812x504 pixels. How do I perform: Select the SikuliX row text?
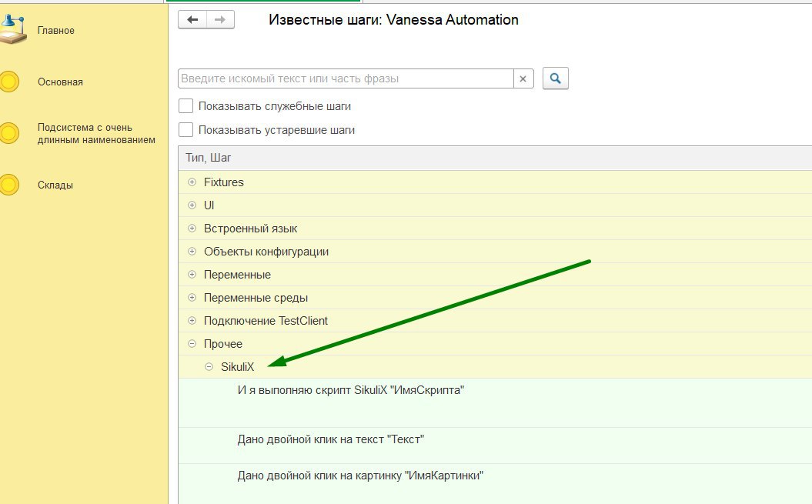click(238, 367)
